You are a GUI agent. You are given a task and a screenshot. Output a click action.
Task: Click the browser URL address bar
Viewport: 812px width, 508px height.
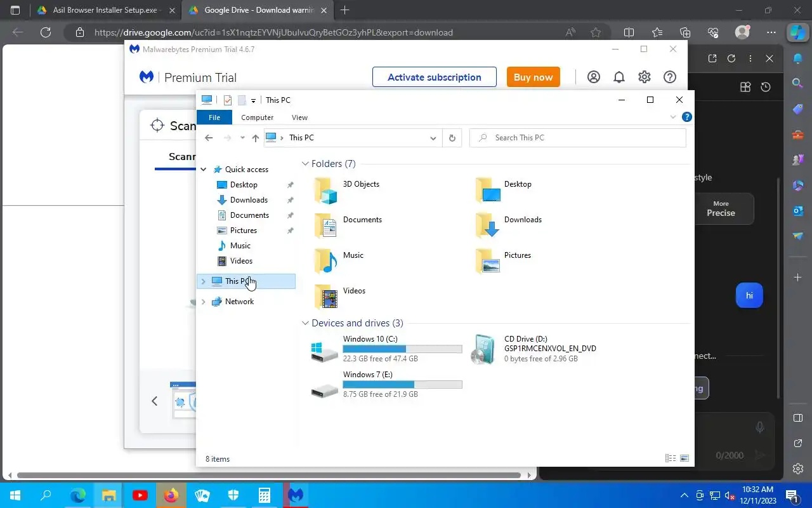pyautogui.click(x=324, y=32)
